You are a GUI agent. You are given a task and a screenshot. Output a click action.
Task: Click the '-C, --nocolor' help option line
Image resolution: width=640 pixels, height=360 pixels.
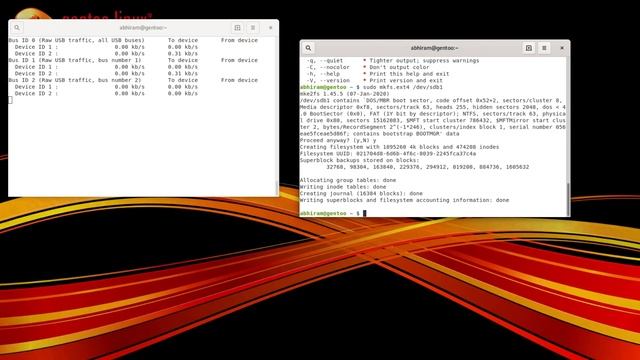[368, 67]
